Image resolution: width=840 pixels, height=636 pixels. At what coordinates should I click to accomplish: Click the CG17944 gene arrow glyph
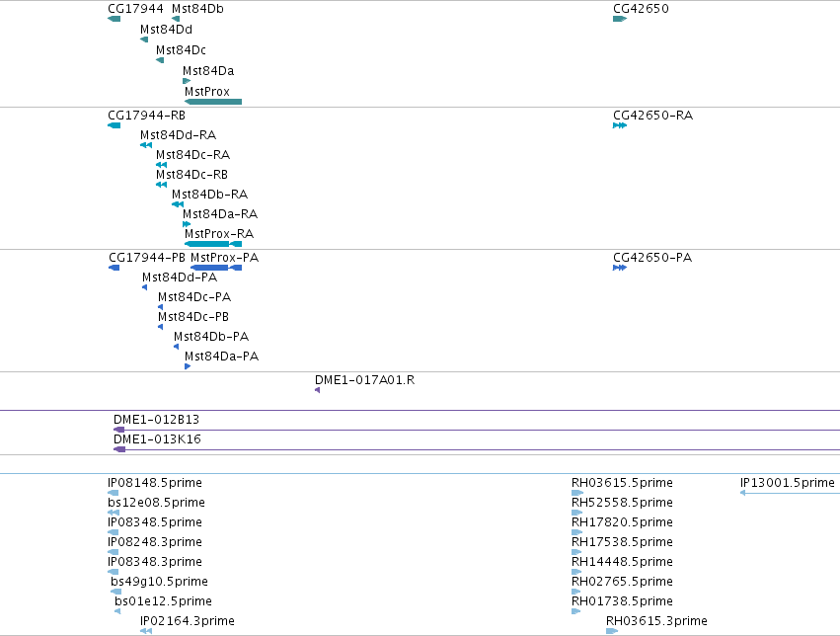click(115, 19)
